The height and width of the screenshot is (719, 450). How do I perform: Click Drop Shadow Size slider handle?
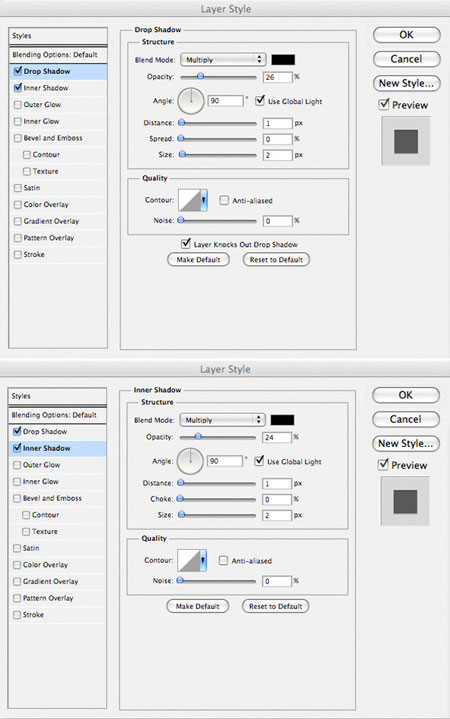click(x=182, y=155)
